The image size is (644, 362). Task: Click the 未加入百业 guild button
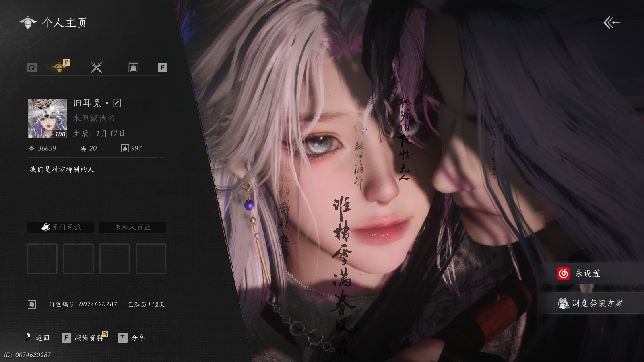click(x=132, y=227)
